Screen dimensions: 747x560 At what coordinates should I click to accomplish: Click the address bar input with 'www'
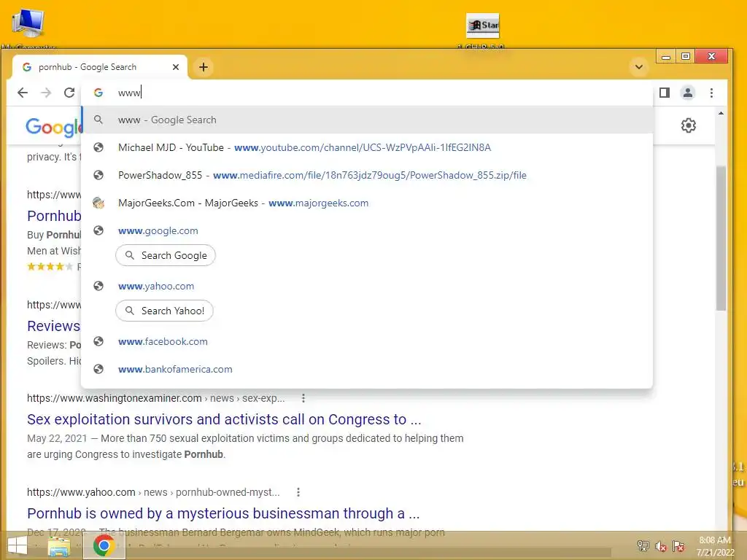coord(367,93)
